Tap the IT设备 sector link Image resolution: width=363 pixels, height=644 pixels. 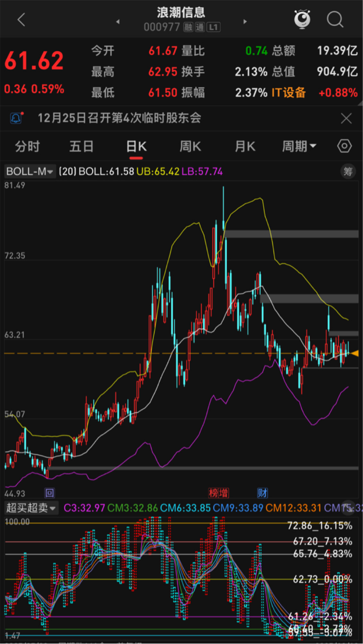click(288, 93)
